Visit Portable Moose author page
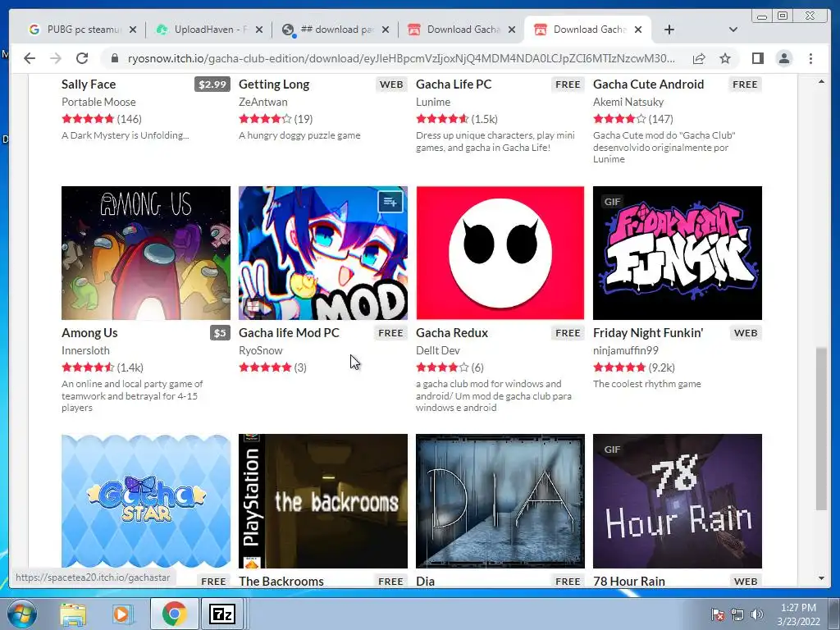 coord(98,102)
